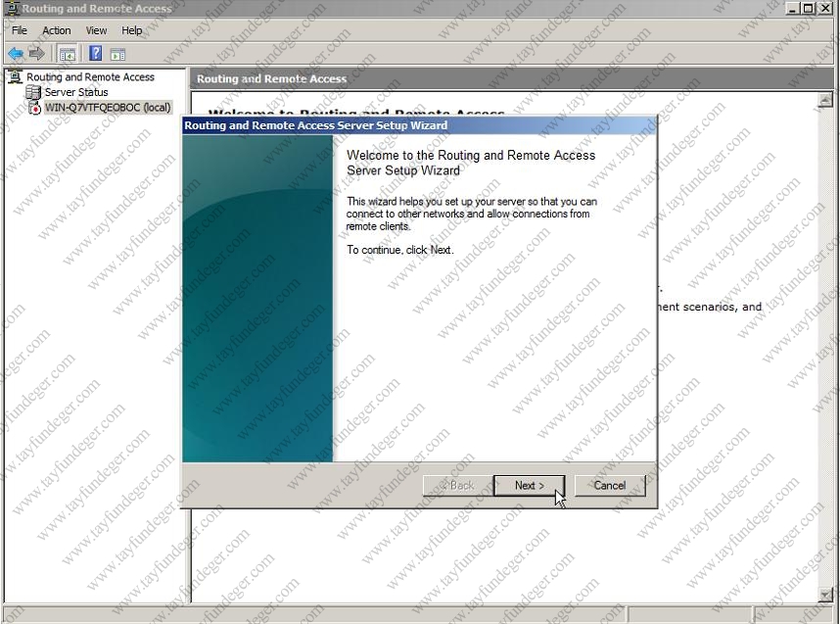Click the Routing and Remote Access pane header
Screen dimensions: 840x624
(512, 78)
